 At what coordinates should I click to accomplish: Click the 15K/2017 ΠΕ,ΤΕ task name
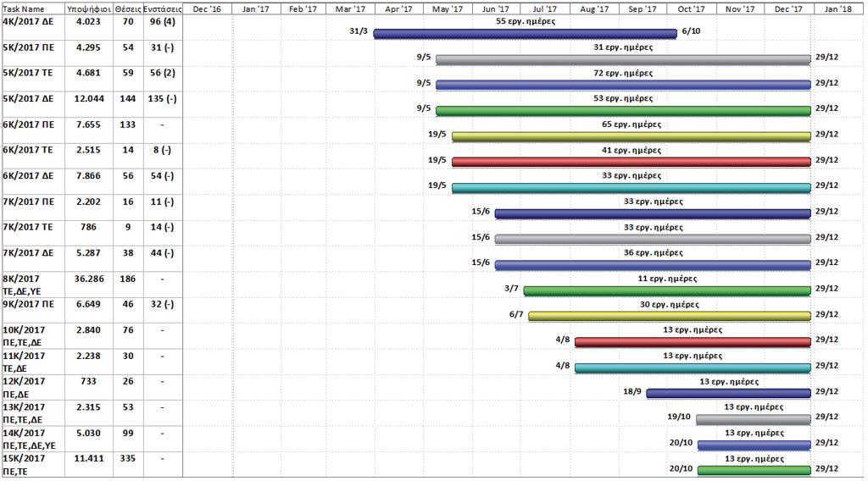pos(24,464)
